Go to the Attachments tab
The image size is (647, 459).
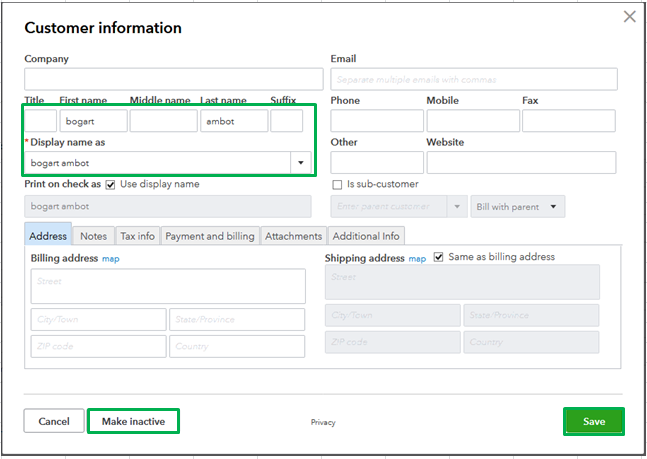293,236
